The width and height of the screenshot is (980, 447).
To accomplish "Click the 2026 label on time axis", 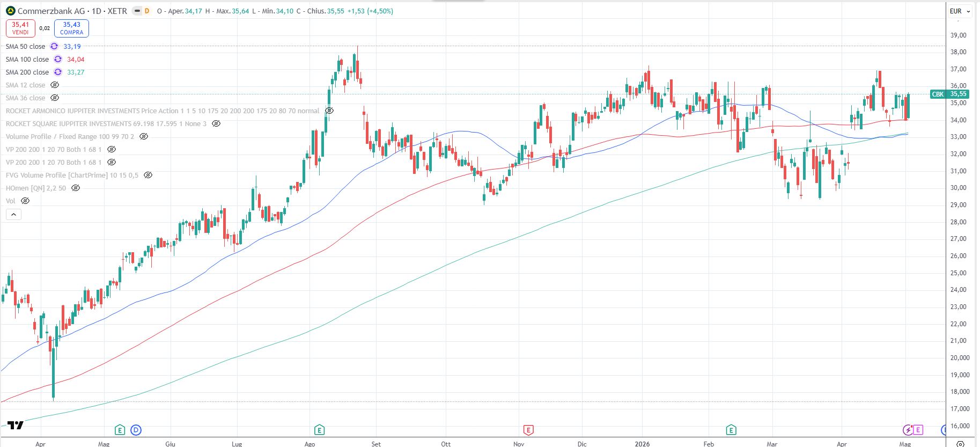I will (642, 444).
